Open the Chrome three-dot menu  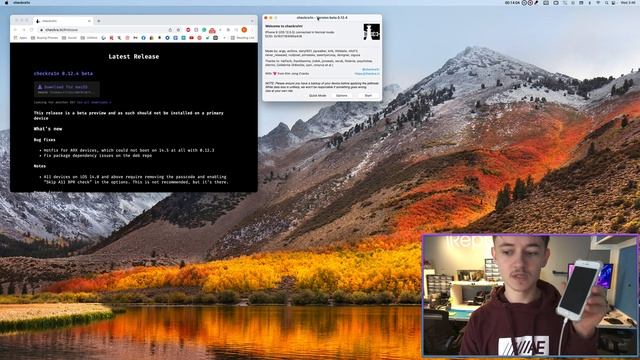click(252, 30)
